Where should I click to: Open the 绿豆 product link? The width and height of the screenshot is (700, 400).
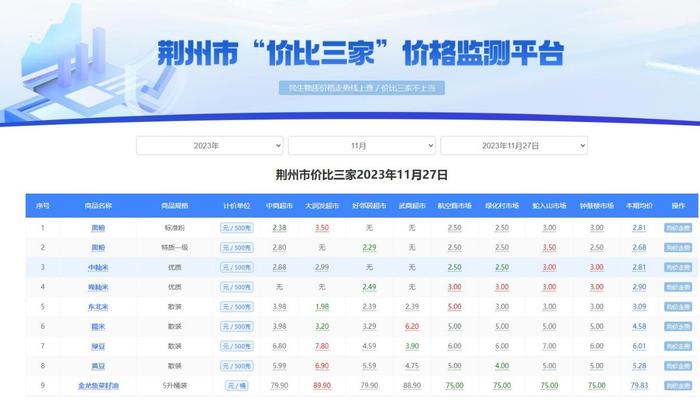click(x=99, y=346)
